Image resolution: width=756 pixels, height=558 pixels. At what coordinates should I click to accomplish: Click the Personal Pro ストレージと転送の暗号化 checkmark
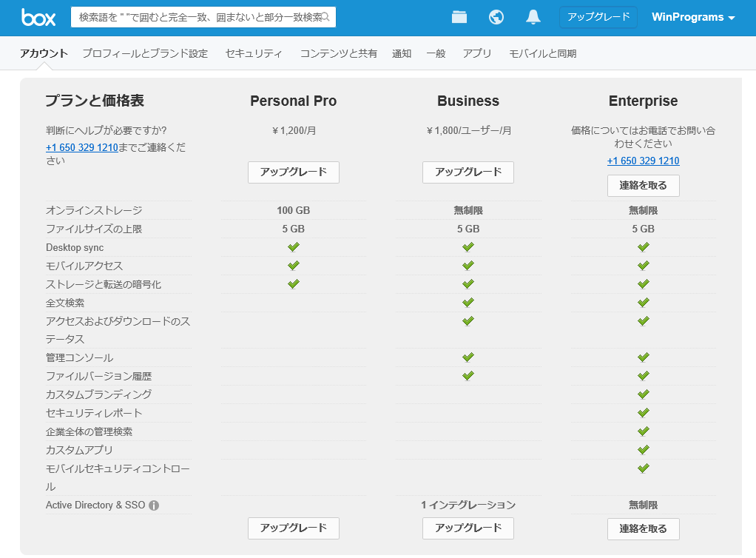coord(294,283)
